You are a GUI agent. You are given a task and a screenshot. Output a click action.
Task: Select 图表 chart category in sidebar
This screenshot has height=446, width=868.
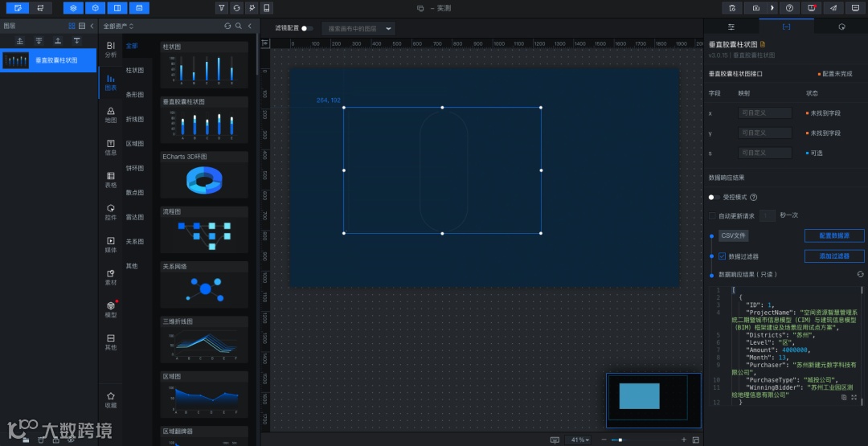click(111, 83)
